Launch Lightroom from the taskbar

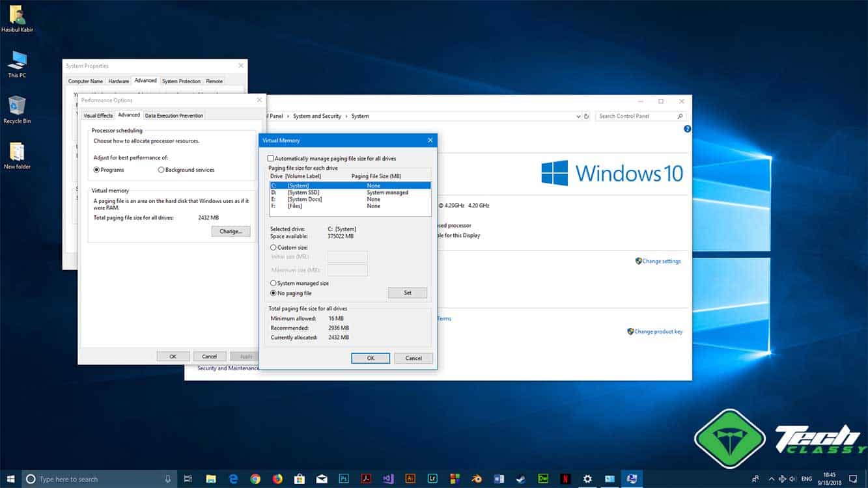(432, 478)
